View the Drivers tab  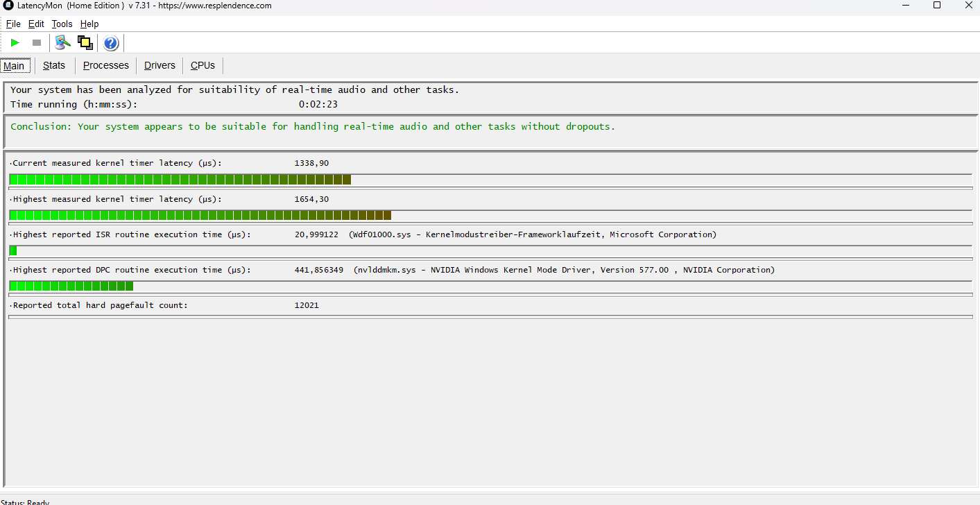160,65
